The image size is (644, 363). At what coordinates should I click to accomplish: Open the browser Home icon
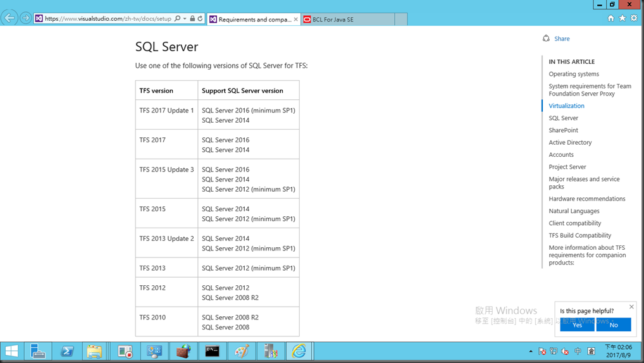coord(610,18)
